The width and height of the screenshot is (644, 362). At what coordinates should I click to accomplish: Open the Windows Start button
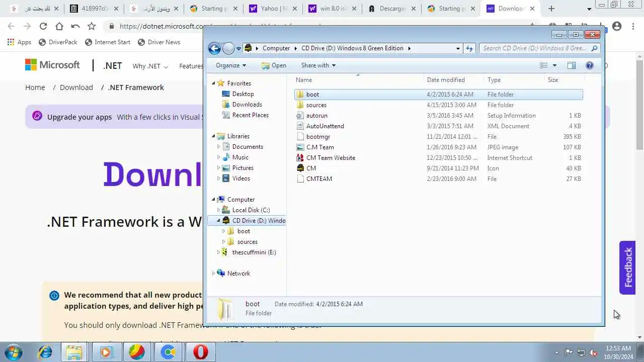(13, 352)
